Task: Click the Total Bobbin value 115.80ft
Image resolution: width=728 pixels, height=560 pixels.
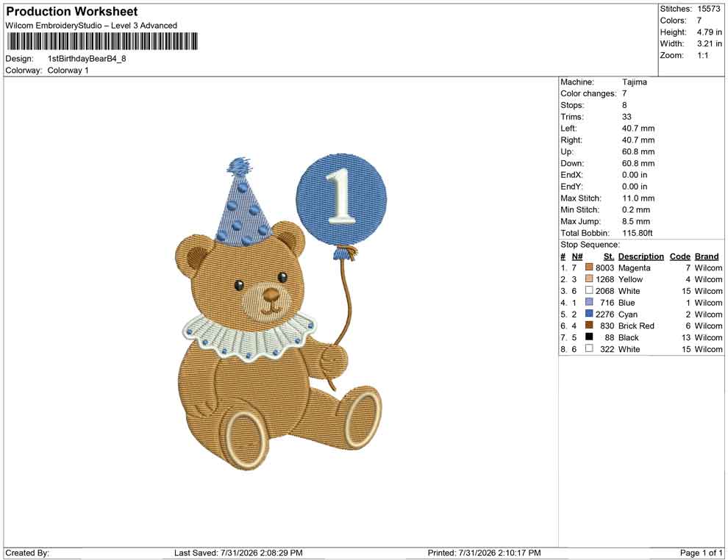Action: tap(638, 233)
